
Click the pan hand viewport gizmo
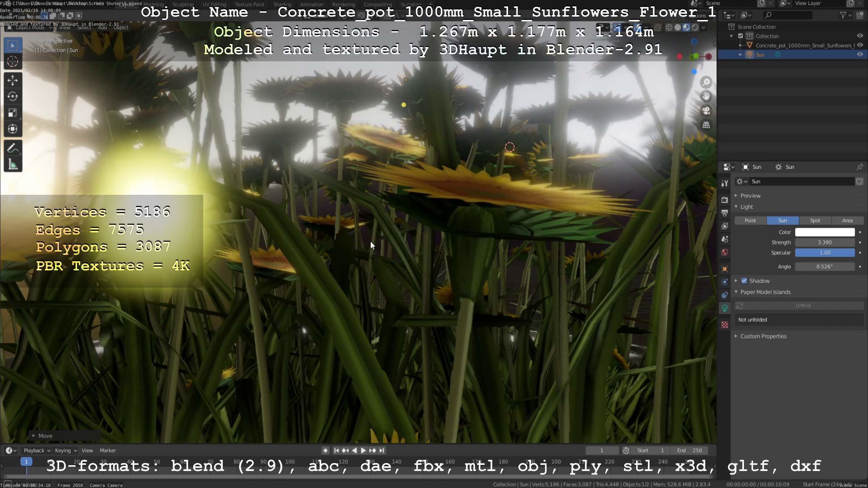(x=706, y=97)
